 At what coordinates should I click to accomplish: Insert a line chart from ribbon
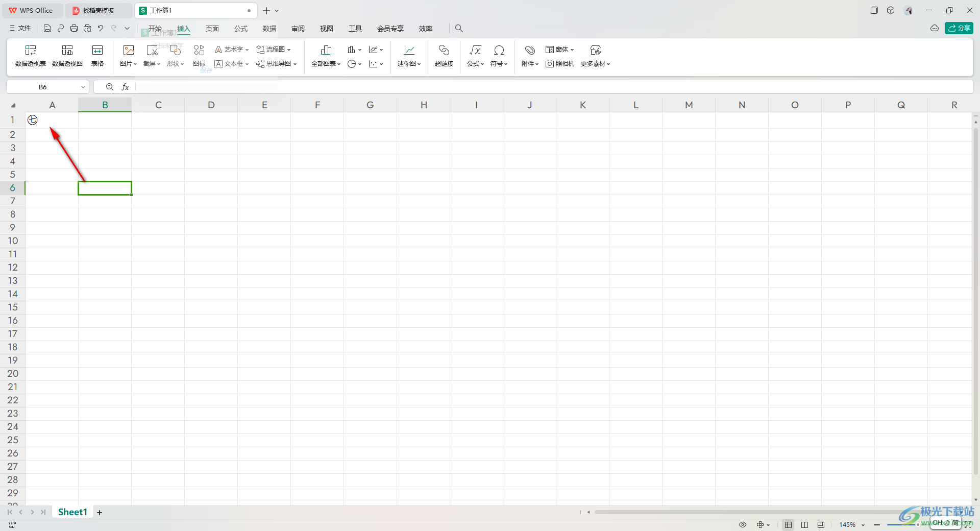[376, 50]
